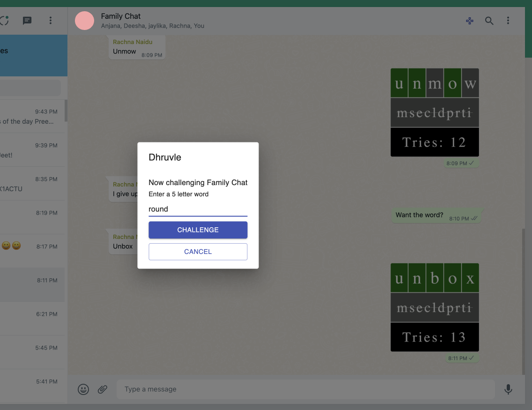Viewport: 532px width, 410px height.
Task: Open the Family Chat title header
Action: tap(121, 16)
